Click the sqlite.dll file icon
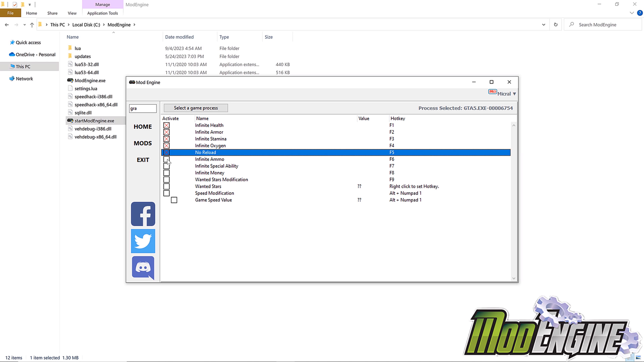644x362 pixels. point(70,112)
